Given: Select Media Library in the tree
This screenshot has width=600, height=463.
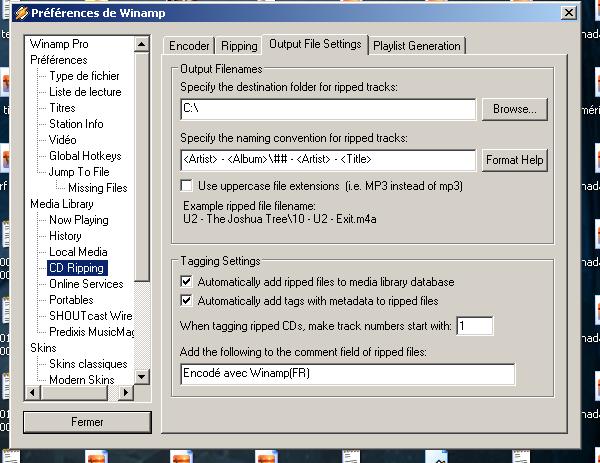Looking at the screenshot, I should click(62, 204).
